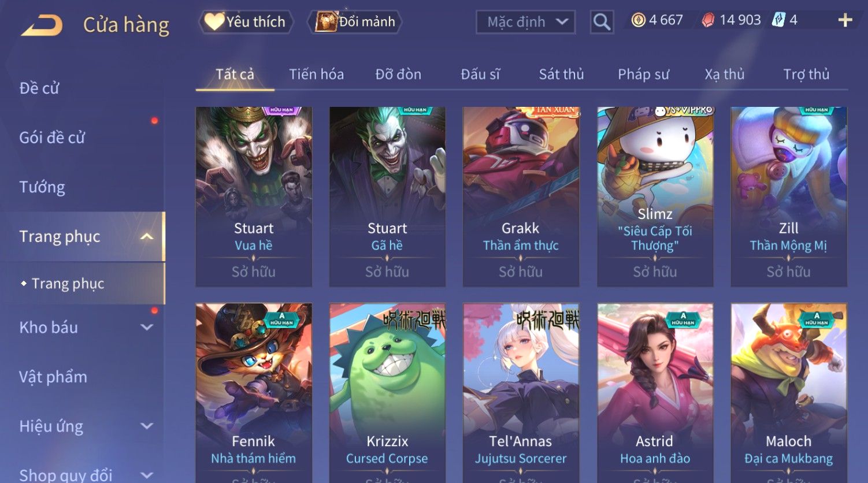Expand the Kho báu sidebar section
This screenshot has width=868, height=483.
pyautogui.click(x=147, y=327)
